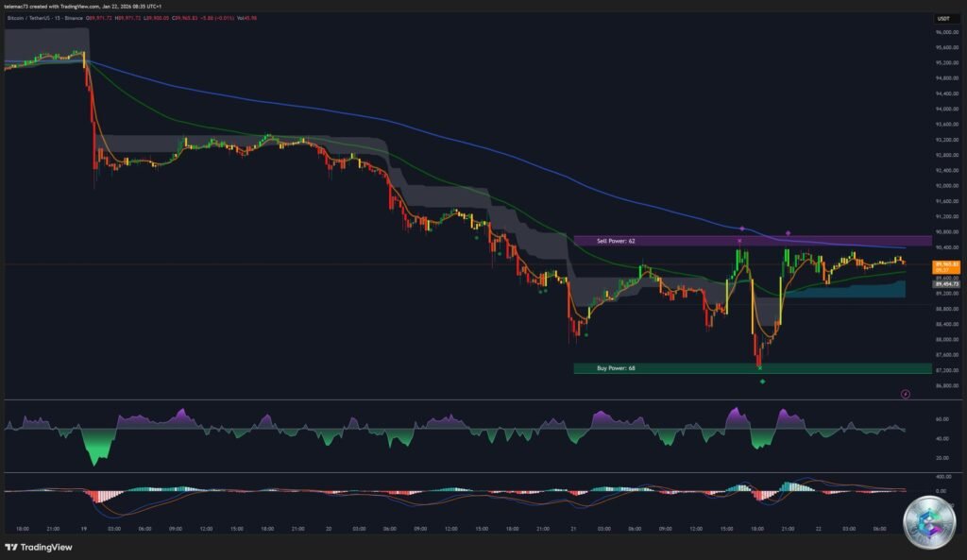Click the gray 89,454.73 price label

pos(944,283)
